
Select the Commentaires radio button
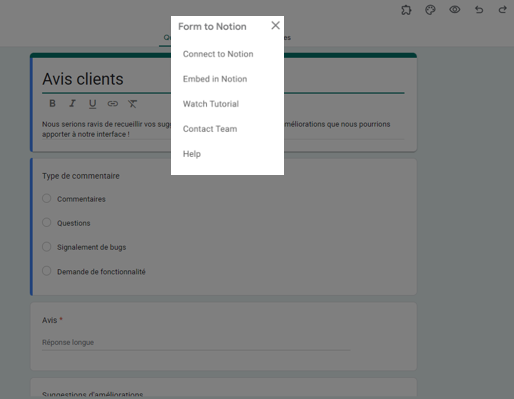pyautogui.click(x=47, y=198)
